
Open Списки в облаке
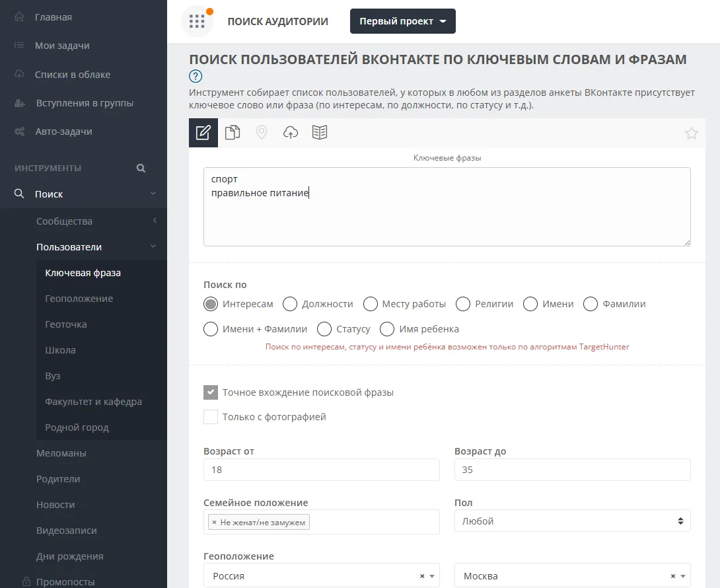73,75
